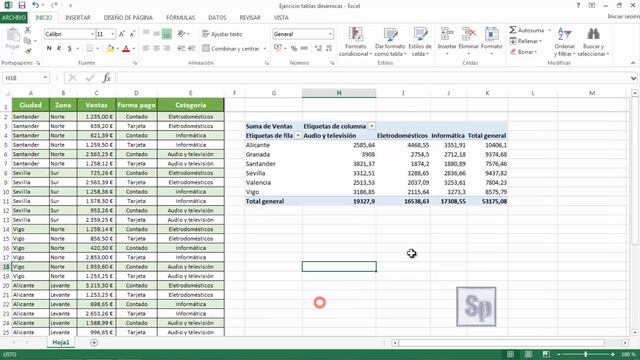Click the Formato cells icon
This screenshot has width=640, height=360.
(x=491, y=34)
